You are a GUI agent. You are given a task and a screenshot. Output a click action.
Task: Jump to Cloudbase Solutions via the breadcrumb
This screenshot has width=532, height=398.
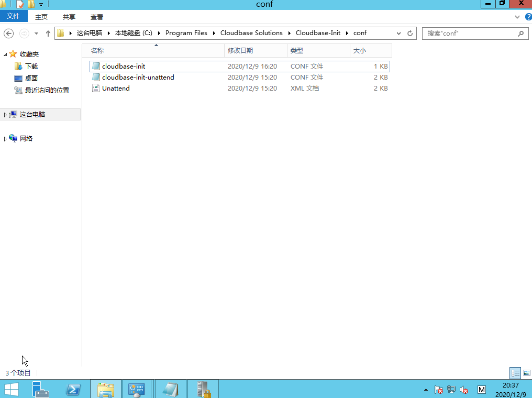coord(251,32)
